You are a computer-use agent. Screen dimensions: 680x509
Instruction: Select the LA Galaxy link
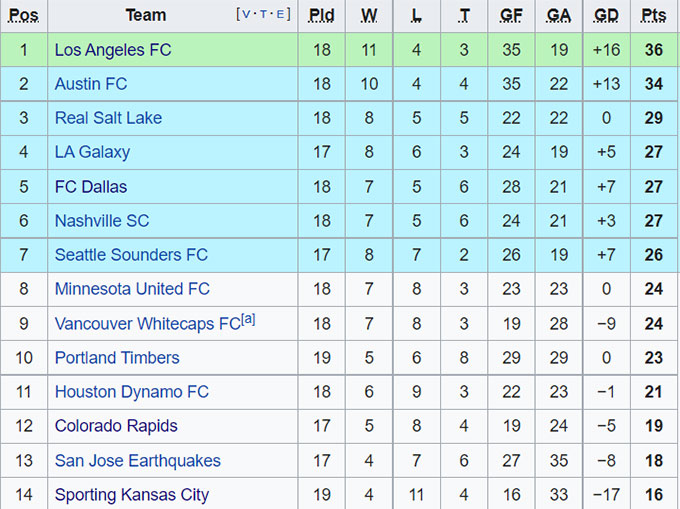point(92,152)
